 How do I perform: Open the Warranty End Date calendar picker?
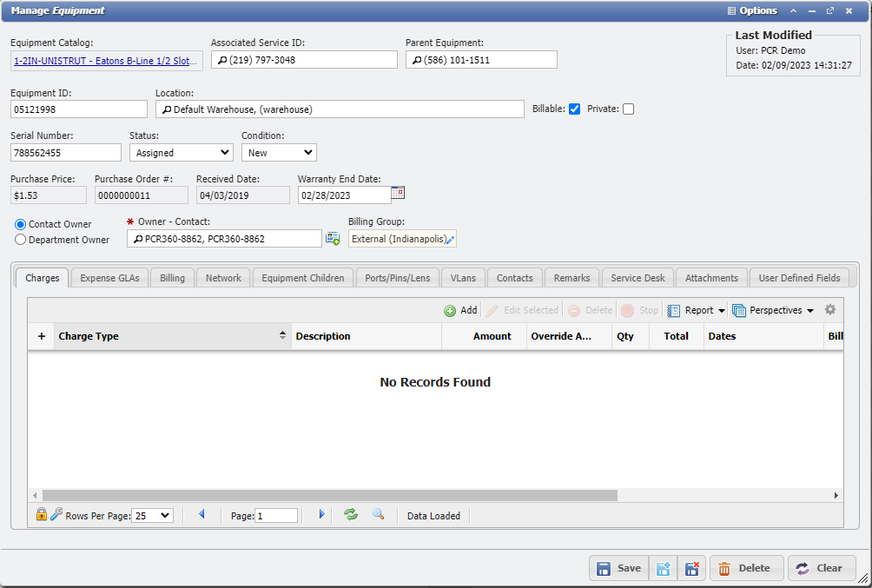point(398,192)
